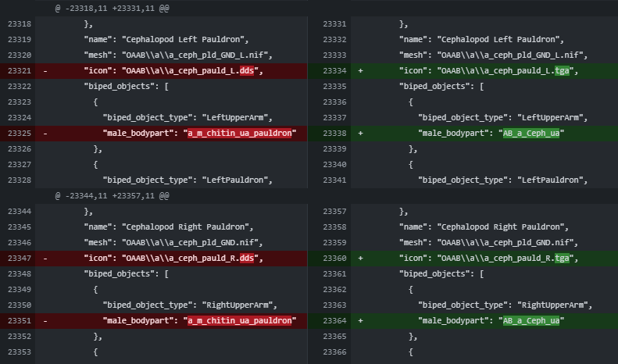Select line number 23364
618x364 pixels.
[334, 321]
